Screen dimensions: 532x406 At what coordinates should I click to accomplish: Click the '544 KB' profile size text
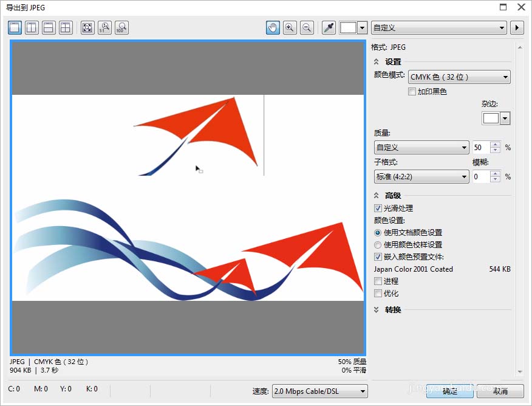(x=500, y=269)
